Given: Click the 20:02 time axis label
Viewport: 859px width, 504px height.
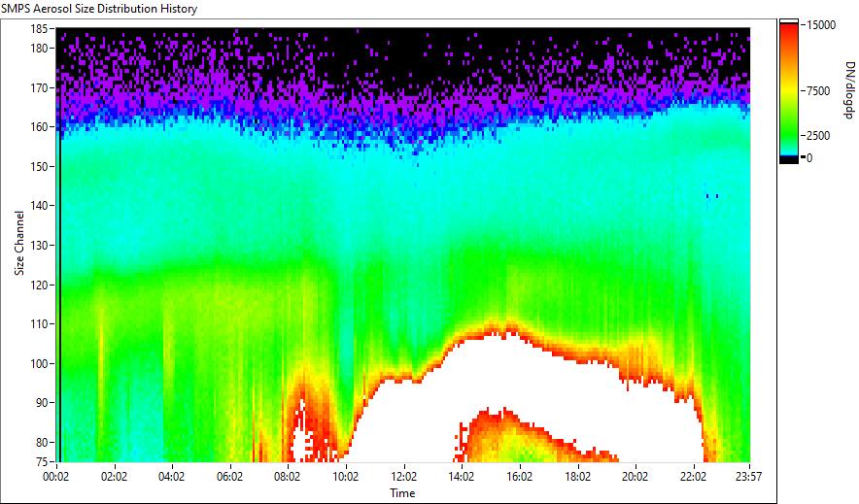Looking at the screenshot, I should (635, 477).
